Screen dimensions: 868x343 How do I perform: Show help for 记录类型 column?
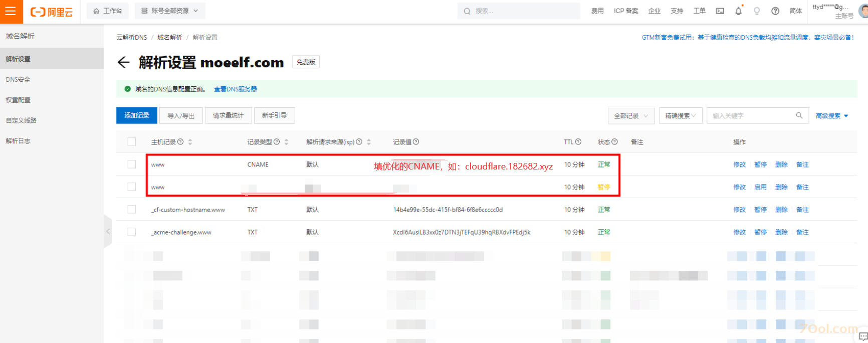[x=277, y=142]
